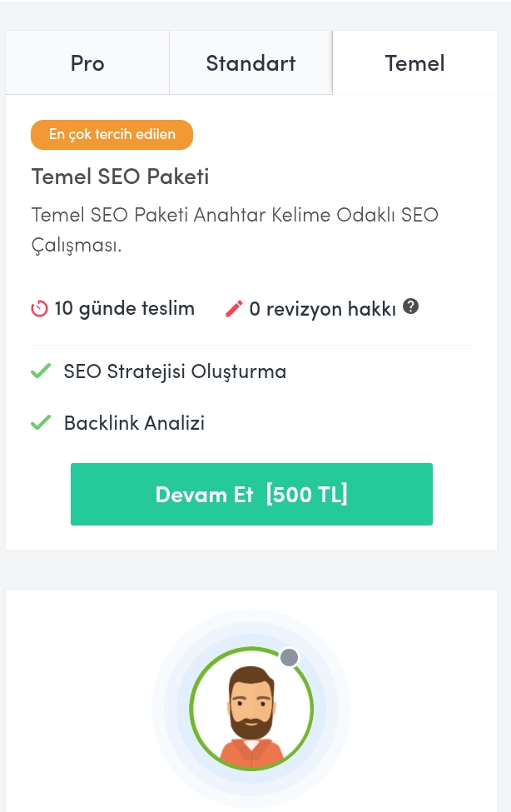Viewport: 511px width, 812px height.
Task: Click checkmark beside Backlink Analizi
Action: (41, 422)
